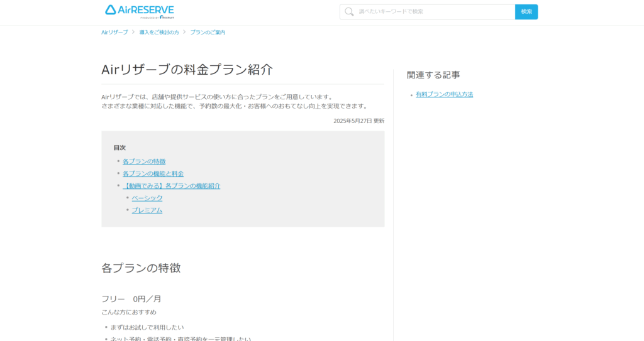Click the magnifier icon in the search box
This screenshot has height=341, width=644.
[349, 12]
